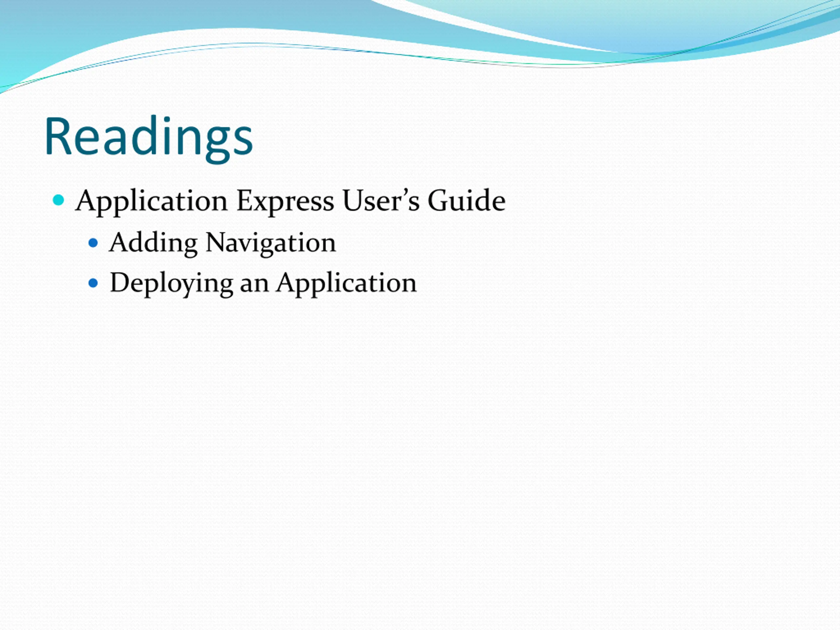This screenshot has height=630, width=840.
Task: Click "Application" at start of first bullet
Action: click(x=152, y=200)
